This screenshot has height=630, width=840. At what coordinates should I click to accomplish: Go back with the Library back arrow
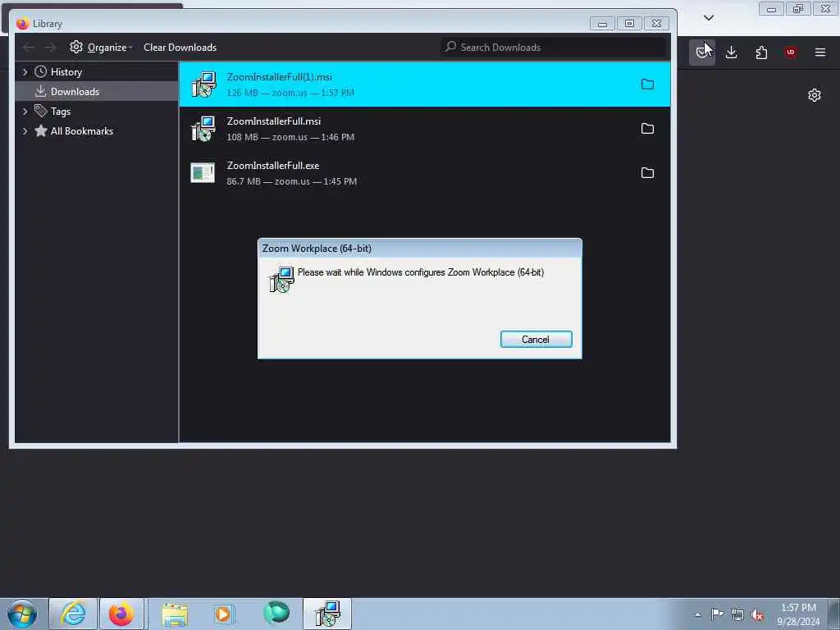(29, 48)
